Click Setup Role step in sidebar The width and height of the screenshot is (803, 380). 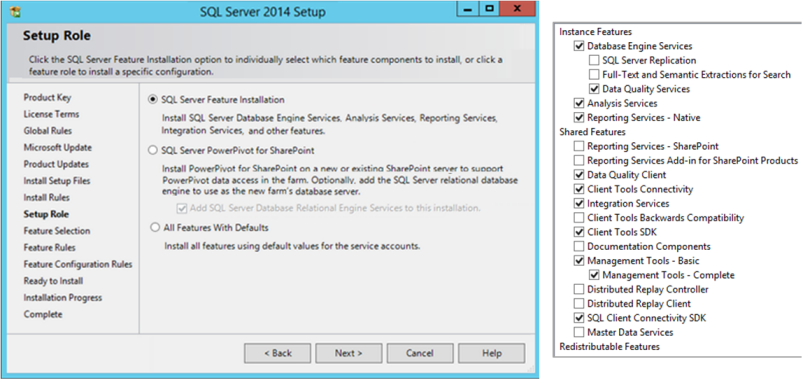(x=46, y=214)
